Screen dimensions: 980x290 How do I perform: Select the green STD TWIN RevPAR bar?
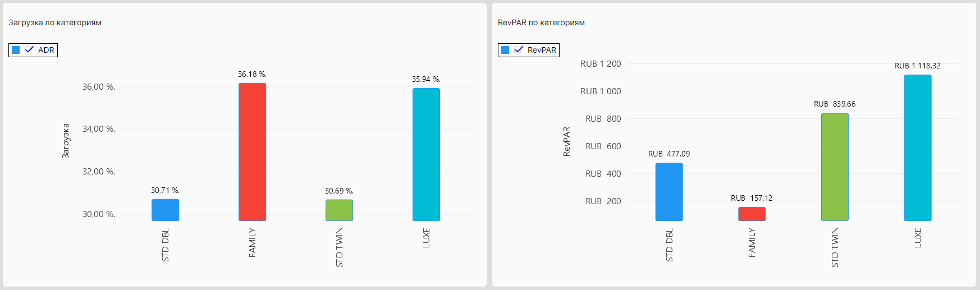[835, 167]
